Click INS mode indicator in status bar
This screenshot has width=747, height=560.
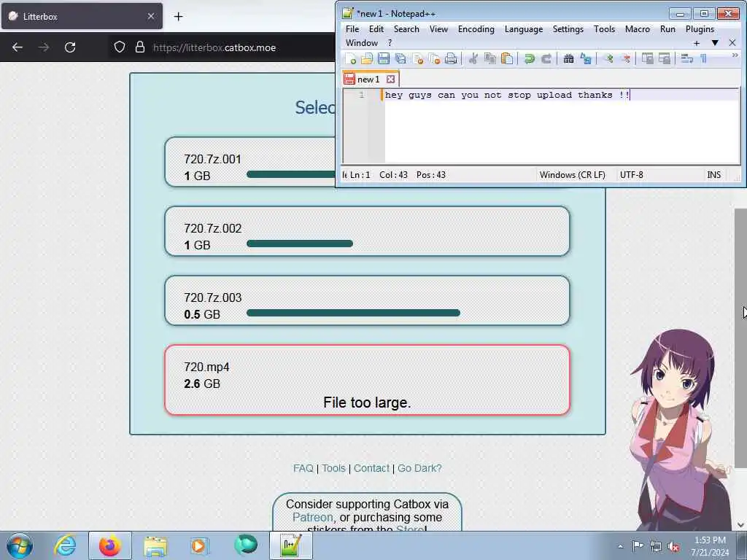pyautogui.click(x=713, y=175)
